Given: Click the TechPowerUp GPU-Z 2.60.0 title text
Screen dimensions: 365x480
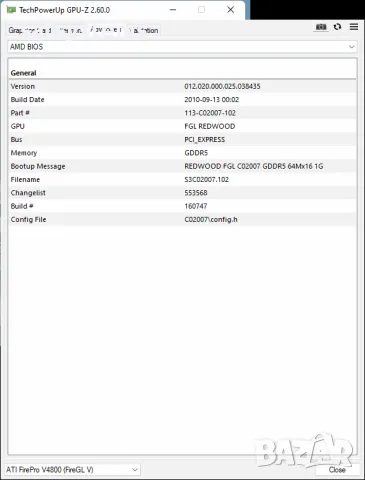Looking at the screenshot, I should tap(64, 10).
